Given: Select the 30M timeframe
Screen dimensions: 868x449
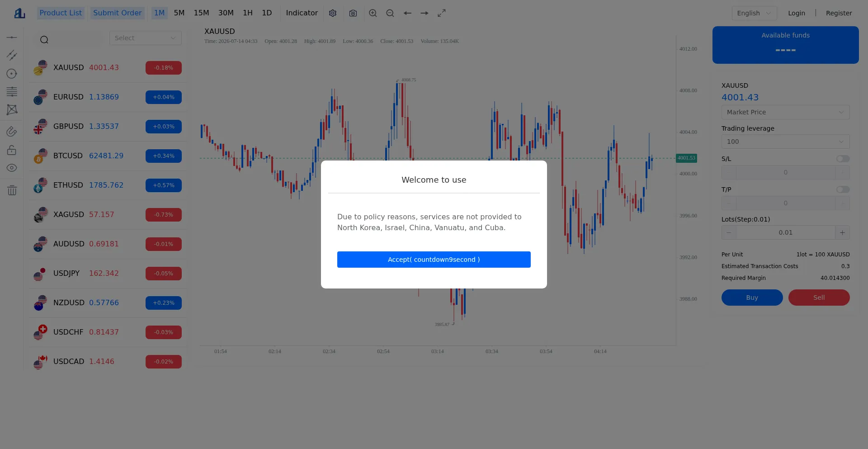Looking at the screenshot, I should 226,13.
